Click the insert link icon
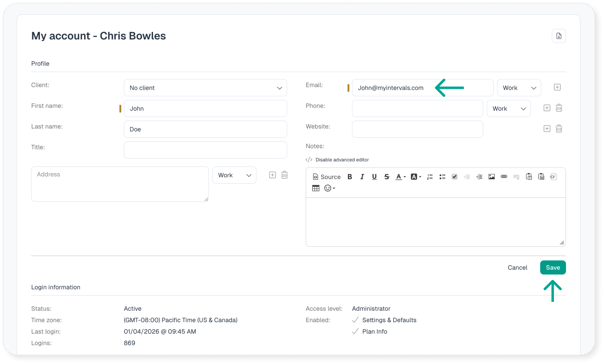 pos(504,177)
